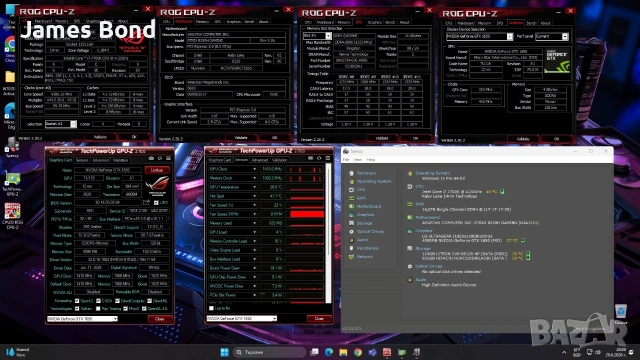Open GPU selector dropdown in GPU-Z Graphics Card window
Viewport: 640px width, 360px height.
tap(82, 319)
